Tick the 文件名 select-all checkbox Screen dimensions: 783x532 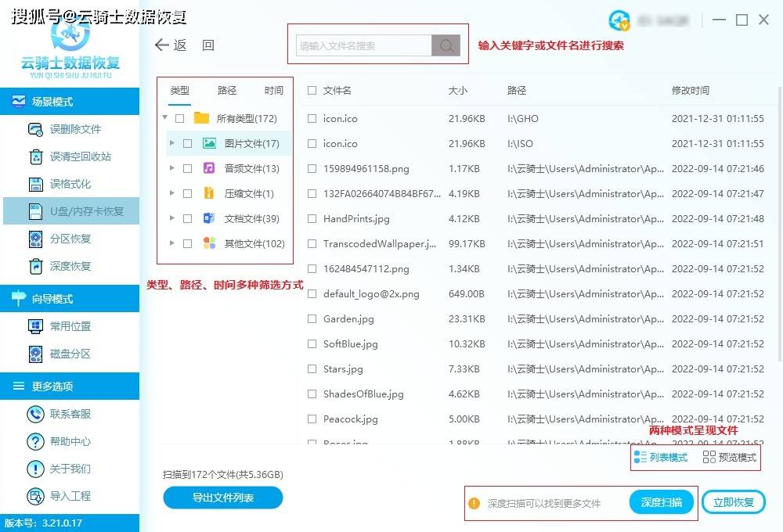[312, 90]
